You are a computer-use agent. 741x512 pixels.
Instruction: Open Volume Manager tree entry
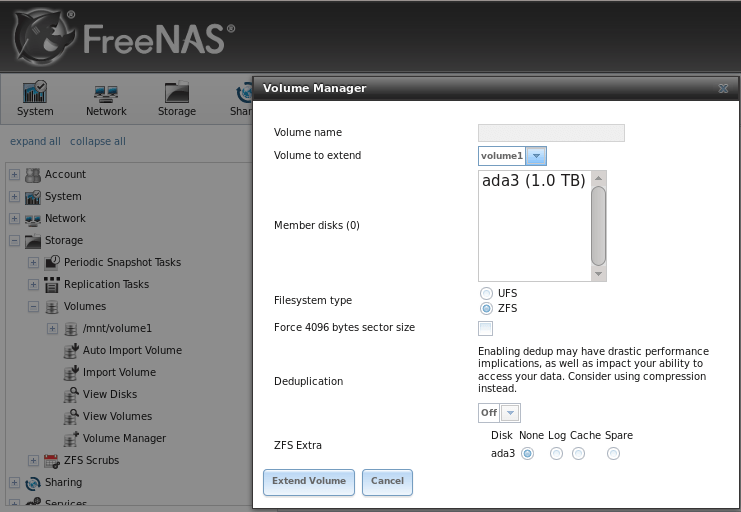(x=124, y=439)
